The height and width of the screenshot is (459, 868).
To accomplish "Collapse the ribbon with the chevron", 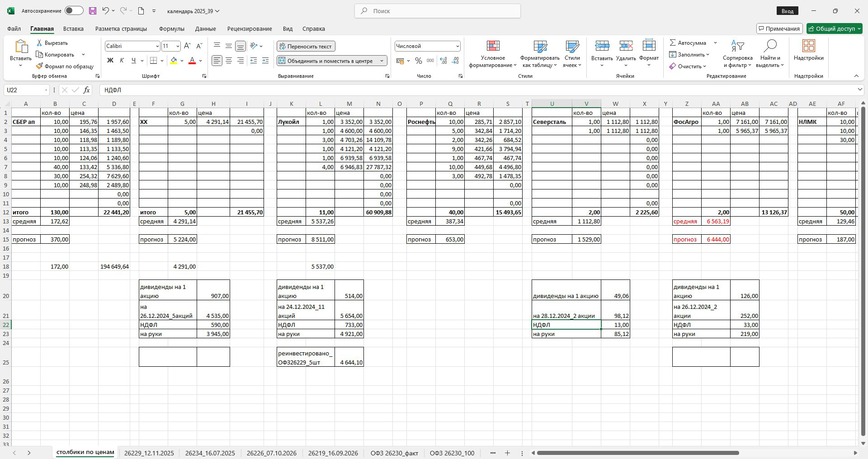I will point(856,76).
